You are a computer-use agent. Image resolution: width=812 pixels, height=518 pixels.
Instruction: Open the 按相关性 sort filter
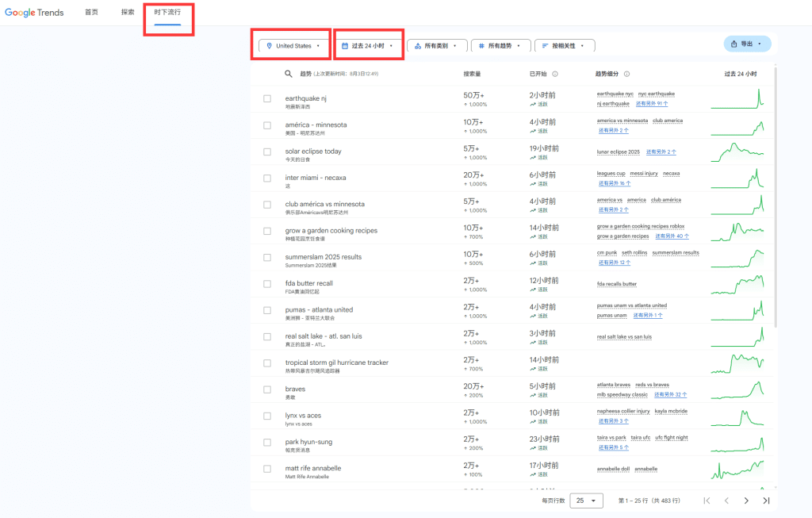(565, 46)
